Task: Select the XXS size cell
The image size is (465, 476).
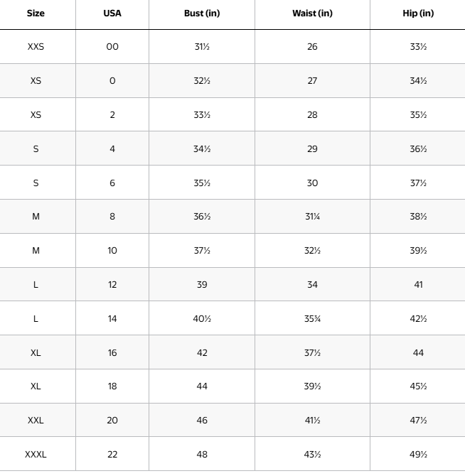Action: tap(36, 47)
